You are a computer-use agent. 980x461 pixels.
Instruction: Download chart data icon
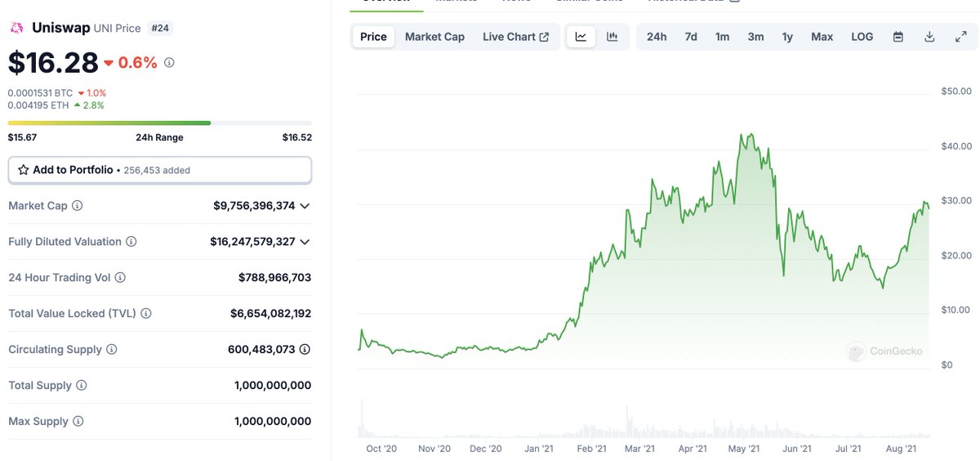click(x=929, y=37)
